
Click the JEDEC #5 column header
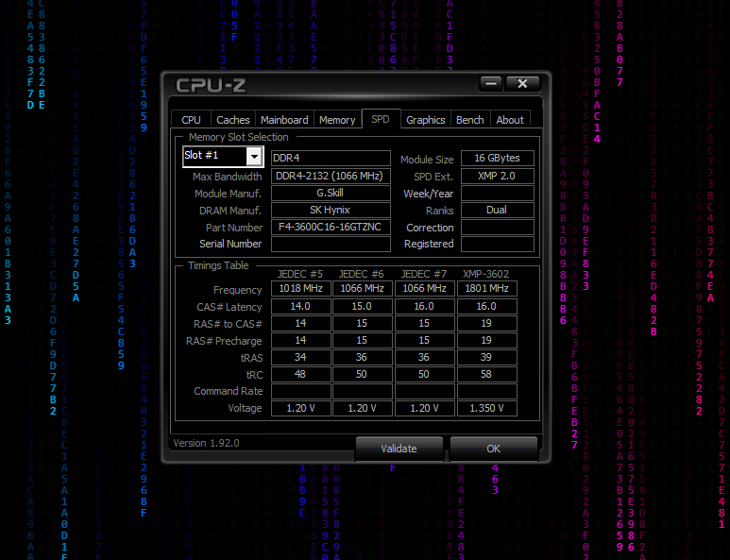click(300, 274)
